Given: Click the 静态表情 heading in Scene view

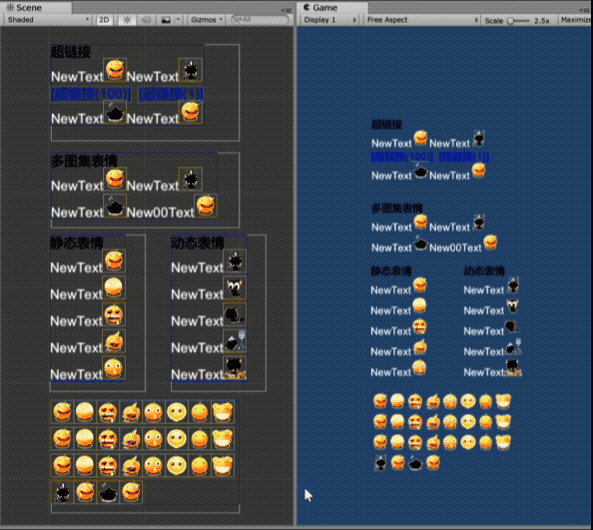Looking at the screenshot, I should (76, 242).
